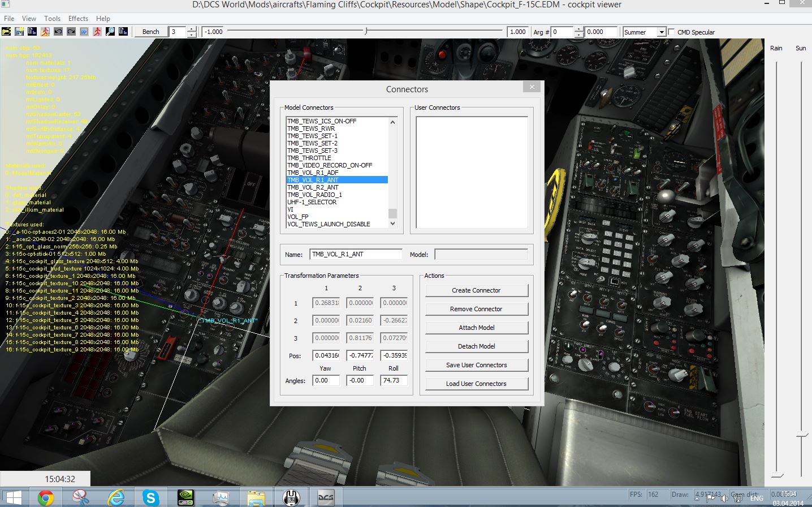Open the Help menu
This screenshot has height=507, width=812.
tap(103, 18)
